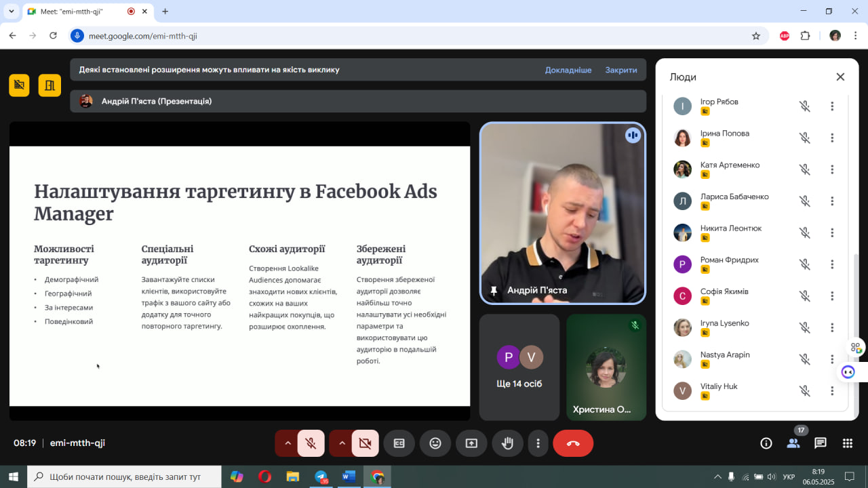Dismiss banner with Закрити button
Viewport: 868px width, 488px height.
click(621, 70)
